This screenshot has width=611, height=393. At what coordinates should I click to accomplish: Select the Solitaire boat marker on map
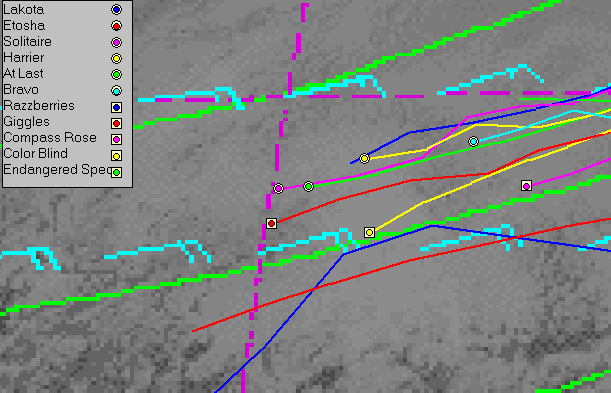278,189
